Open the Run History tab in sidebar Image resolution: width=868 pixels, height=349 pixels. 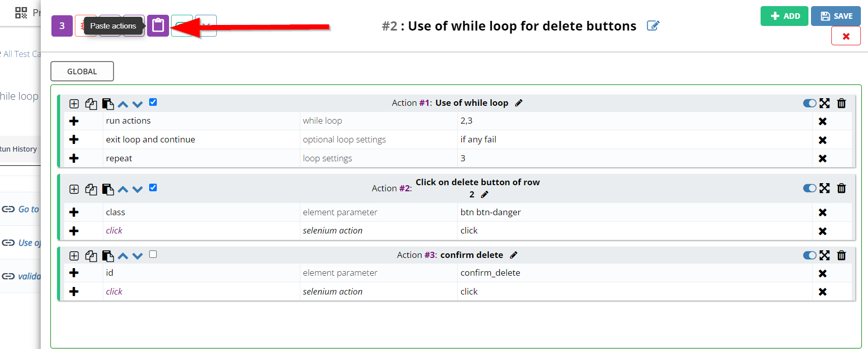(x=18, y=149)
